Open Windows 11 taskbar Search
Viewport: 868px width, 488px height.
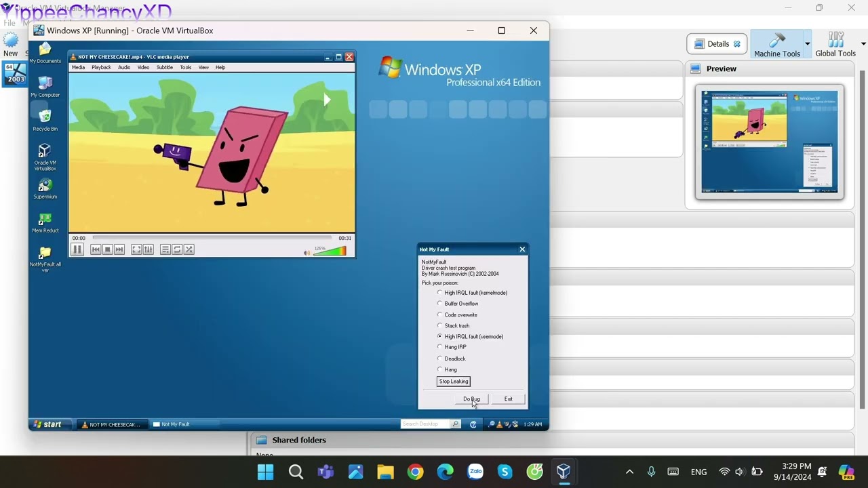click(x=296, y=472)
